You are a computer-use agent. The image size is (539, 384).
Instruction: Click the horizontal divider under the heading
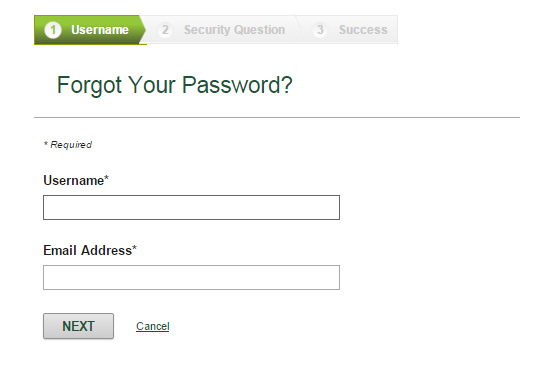tap(277, 118)
